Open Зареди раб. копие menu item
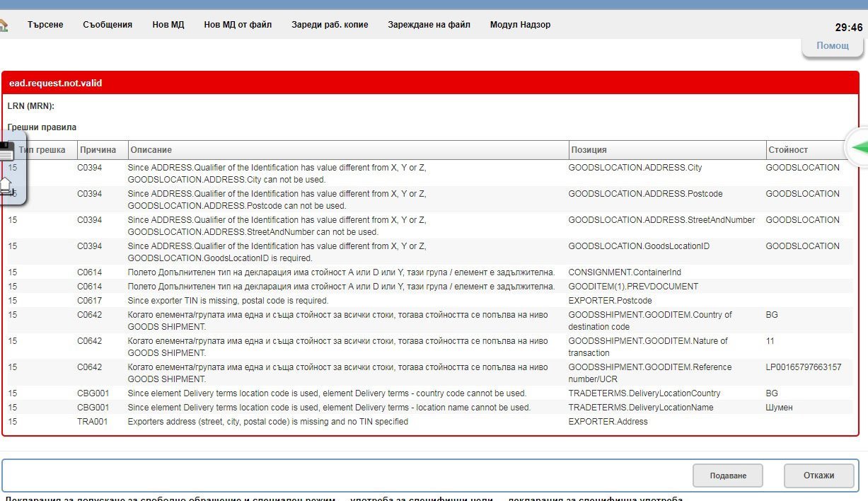Viewport: 868px width, 501px height. tap(330, 25)
